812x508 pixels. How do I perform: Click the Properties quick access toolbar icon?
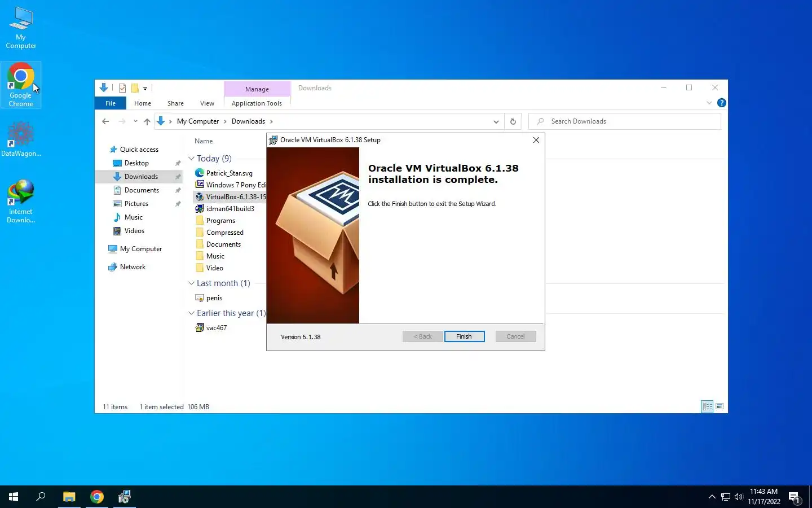point(122,88)
